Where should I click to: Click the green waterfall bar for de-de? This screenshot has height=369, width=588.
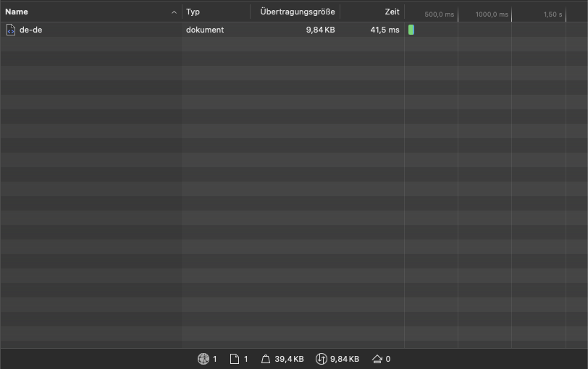[411, 30]
